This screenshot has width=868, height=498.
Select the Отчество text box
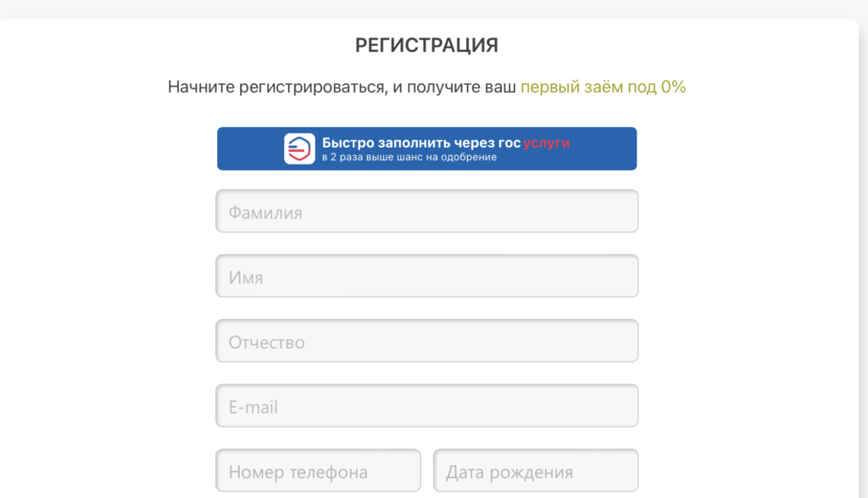pos(426,341)
